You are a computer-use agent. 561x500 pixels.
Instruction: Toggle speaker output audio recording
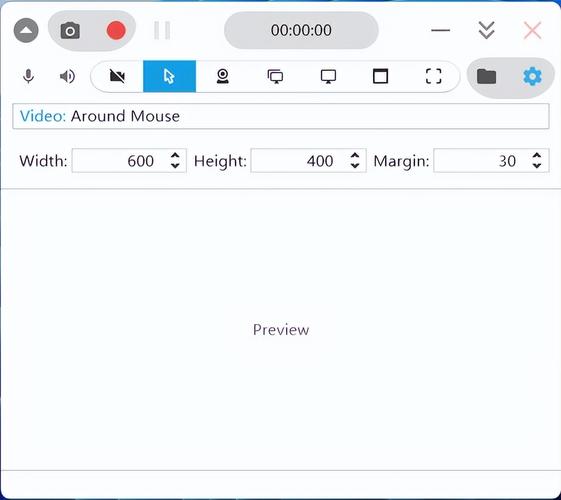point(67,76)
